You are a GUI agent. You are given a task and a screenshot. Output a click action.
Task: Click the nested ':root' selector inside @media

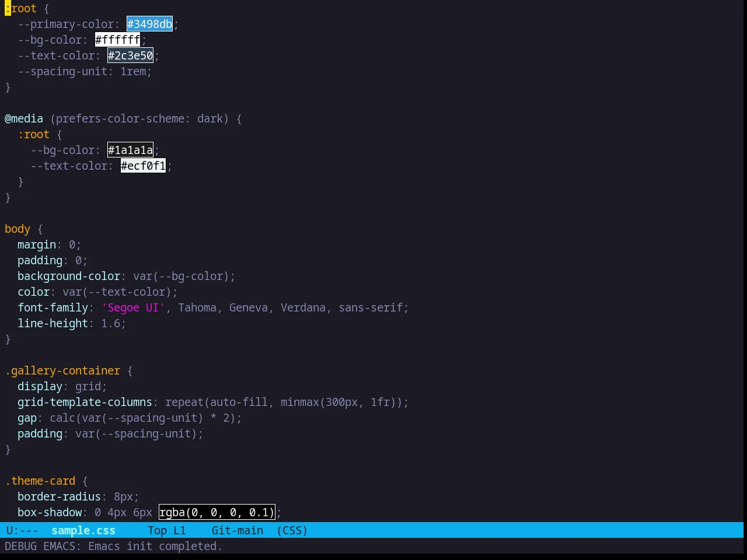click(x=34, y=134)
